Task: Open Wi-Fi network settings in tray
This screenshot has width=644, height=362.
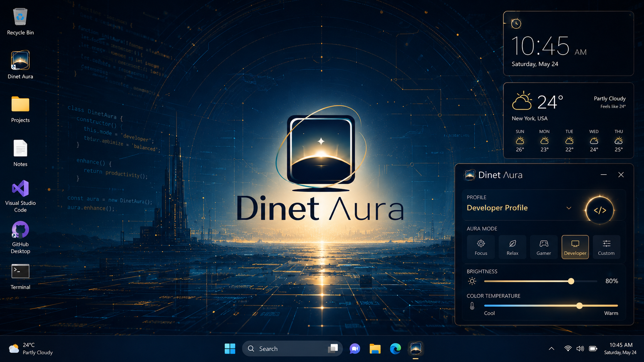Action: [568, 349]
